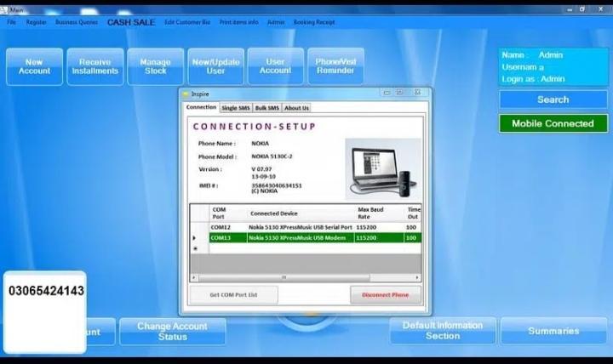Click the Search button
Screen dimensions: 613x364
tap(553, 100)
